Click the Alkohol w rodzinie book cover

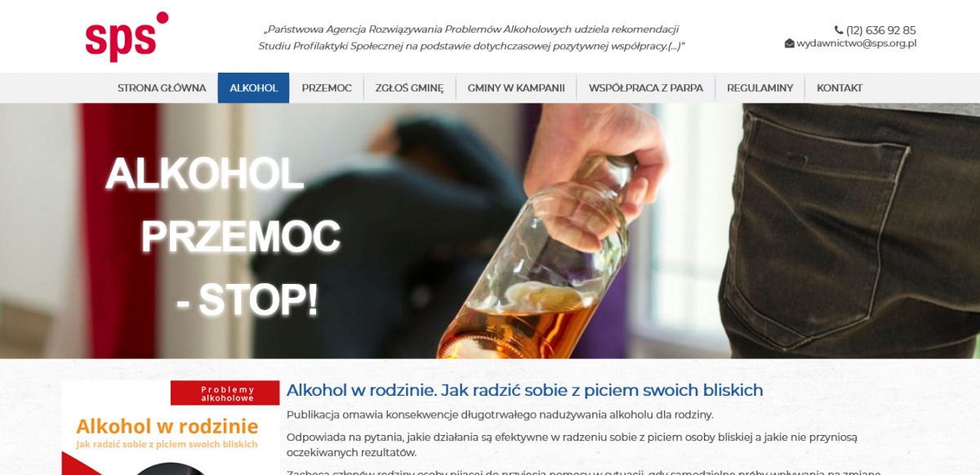pyautogui.click(x=171, y=428)
